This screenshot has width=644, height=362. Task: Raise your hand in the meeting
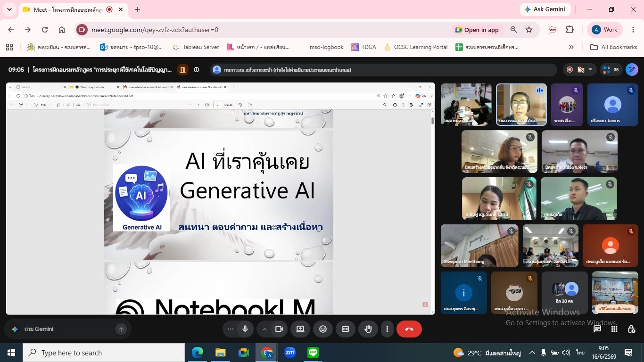[368, 329]
